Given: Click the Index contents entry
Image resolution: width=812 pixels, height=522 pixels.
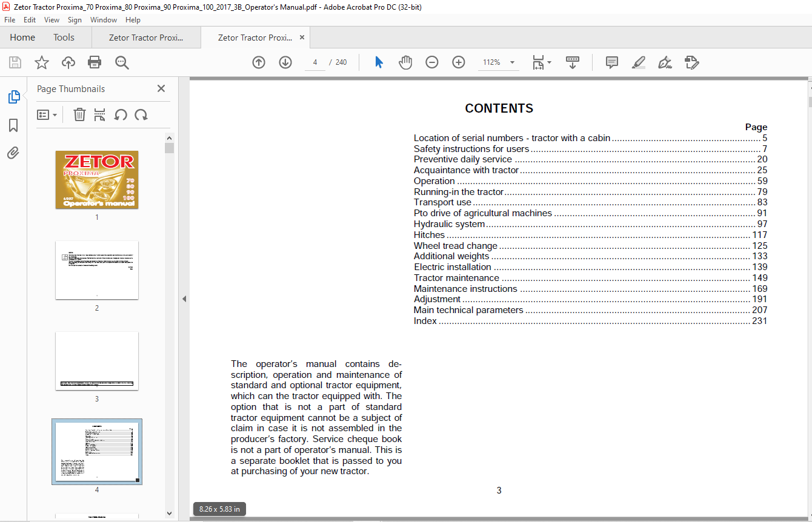Looking at the screenshot, I should point(590,321).
